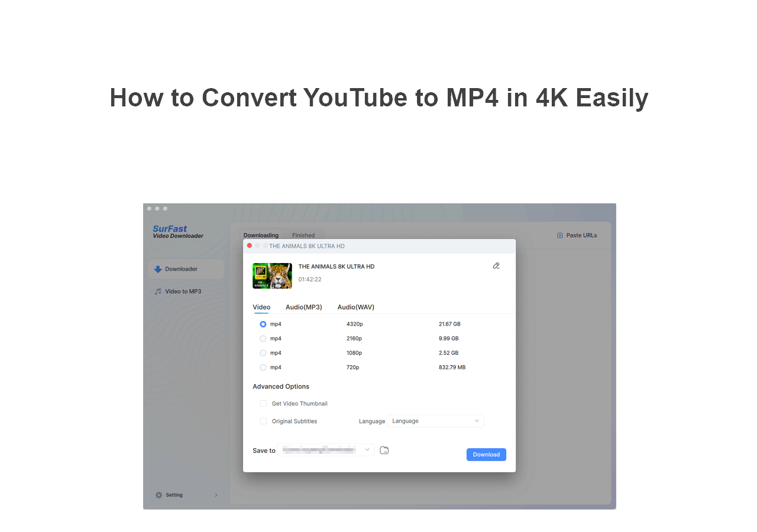
Task: Click the 21.67 GB file size text
Action: [x=449, y=325]
